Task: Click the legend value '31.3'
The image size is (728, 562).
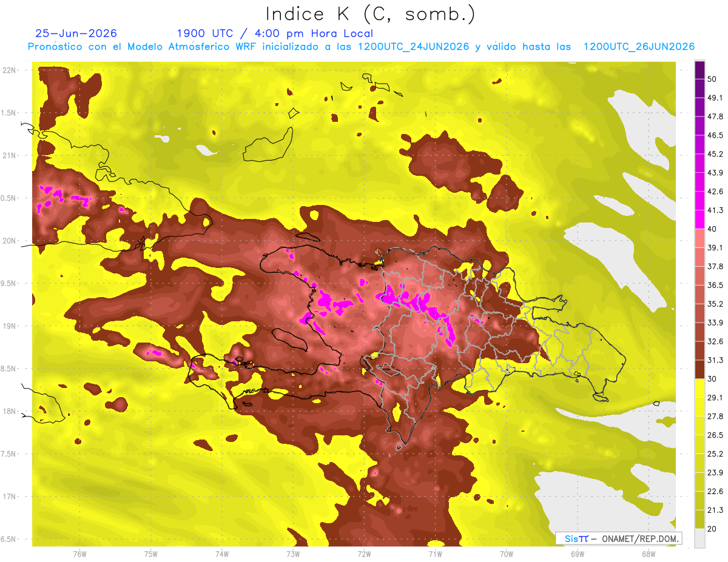Action: point(715,360)
